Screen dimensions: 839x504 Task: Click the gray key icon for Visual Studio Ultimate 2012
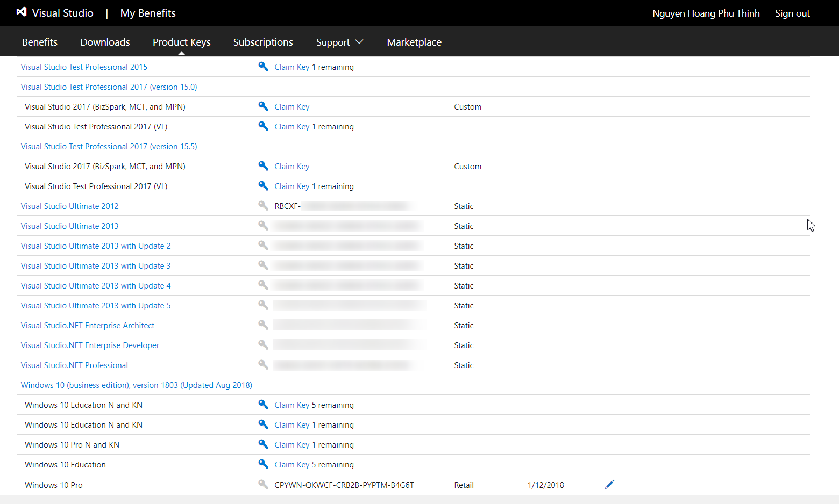(263, 206)
